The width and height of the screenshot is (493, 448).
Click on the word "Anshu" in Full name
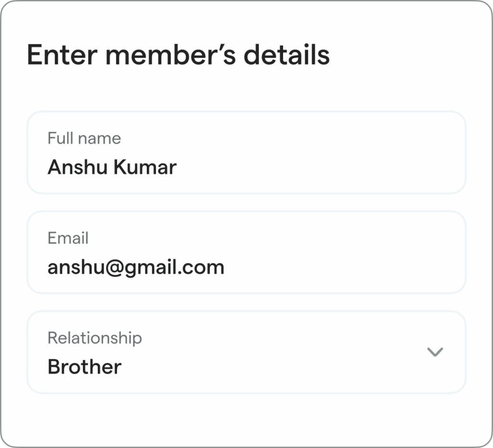click(x=78, y=167)
